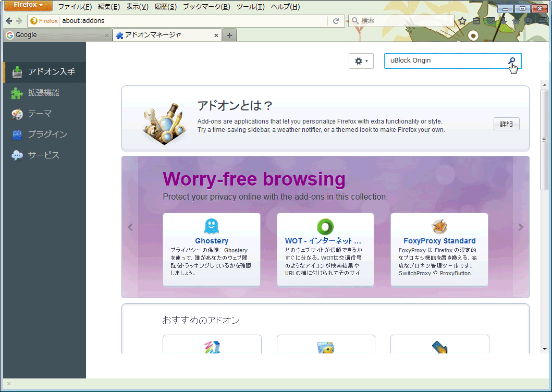552x392 pixels.
Task: Open the FoxyProxy Standard add-on link
Action: [439, 241]
